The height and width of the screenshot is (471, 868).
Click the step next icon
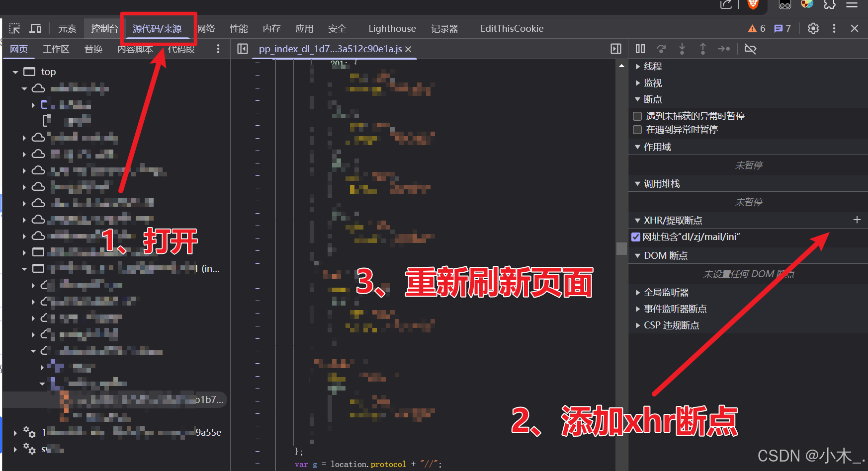pyautogui.click(x=724, y=49)
